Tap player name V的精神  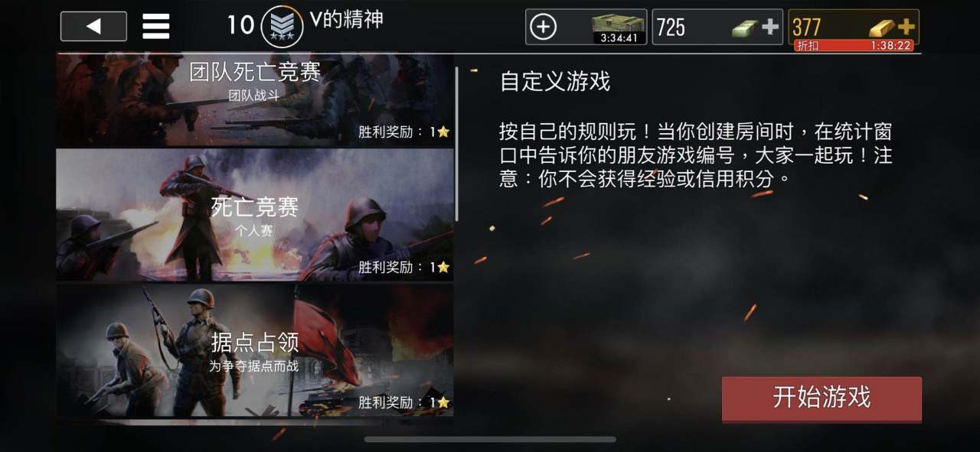click(346, 20)
